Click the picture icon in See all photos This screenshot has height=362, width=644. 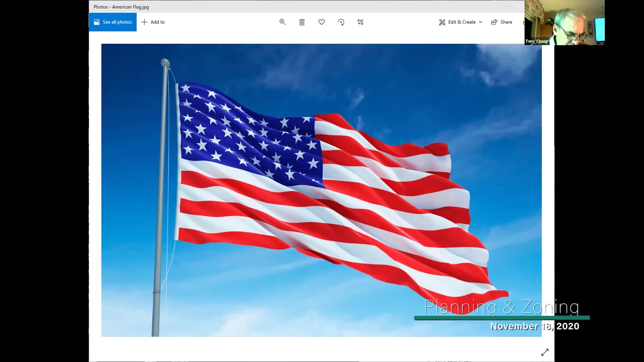point(97,22)
